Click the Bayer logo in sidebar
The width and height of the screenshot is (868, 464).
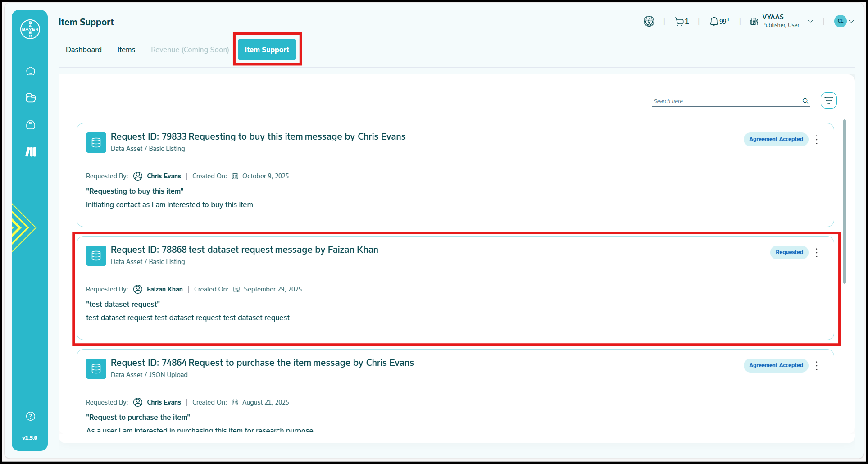coord(30,29)
